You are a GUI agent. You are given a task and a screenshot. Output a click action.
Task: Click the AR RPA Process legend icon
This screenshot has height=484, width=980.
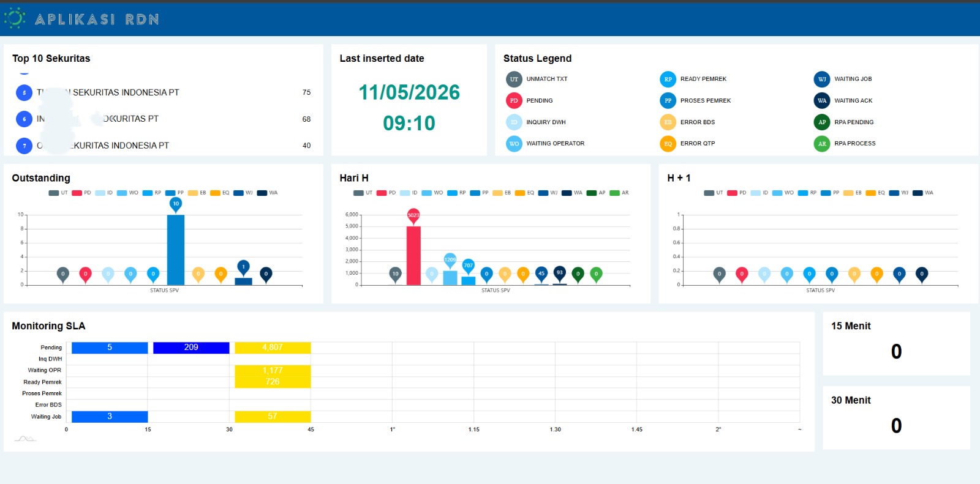click(822, 143)
